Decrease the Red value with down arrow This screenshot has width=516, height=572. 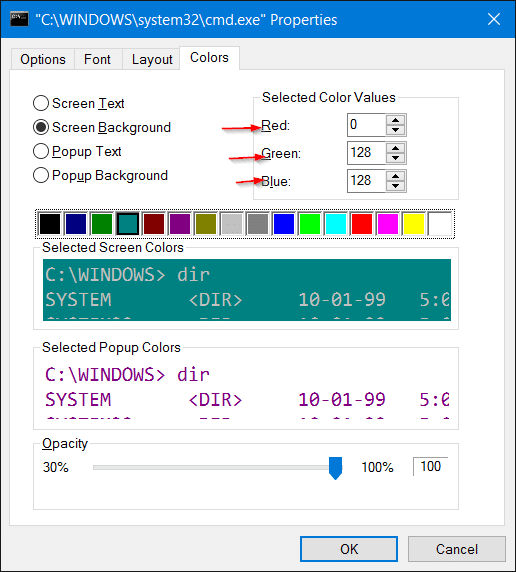(x=396, y=130)
